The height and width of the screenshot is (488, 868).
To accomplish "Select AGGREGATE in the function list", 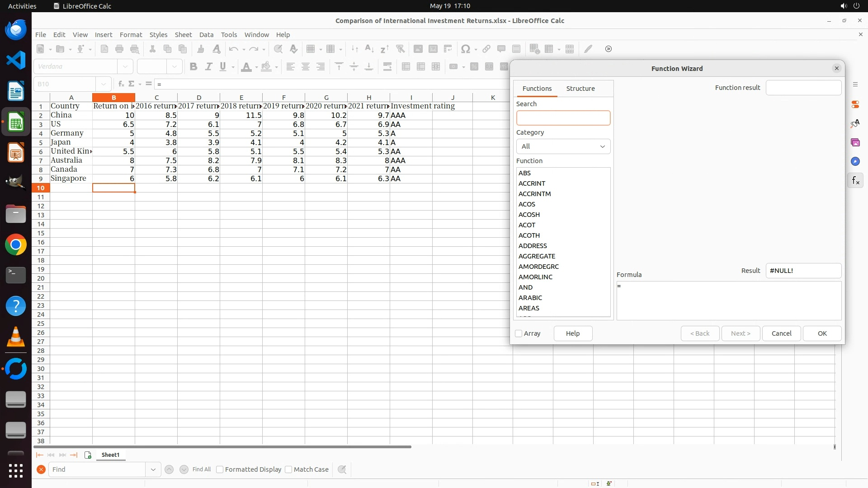I will (x=537, y=256).
